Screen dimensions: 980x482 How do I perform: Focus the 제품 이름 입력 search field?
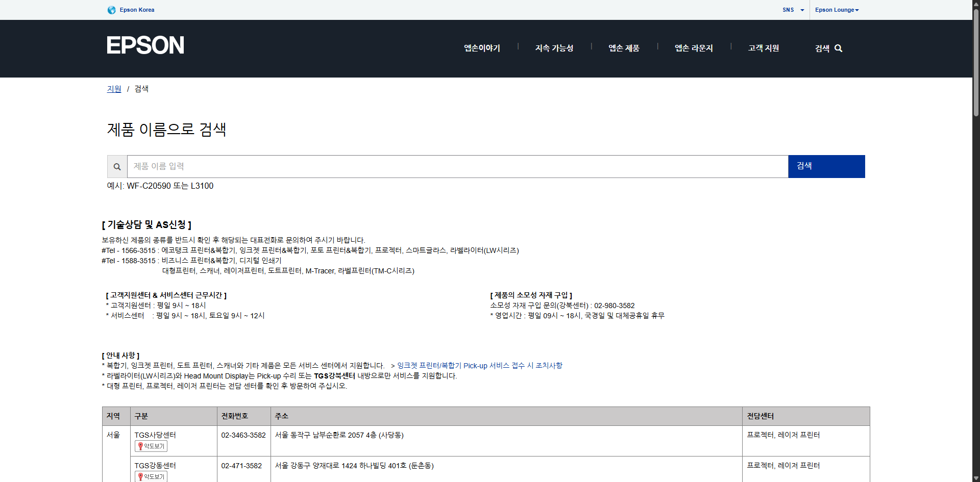[457, 167]
